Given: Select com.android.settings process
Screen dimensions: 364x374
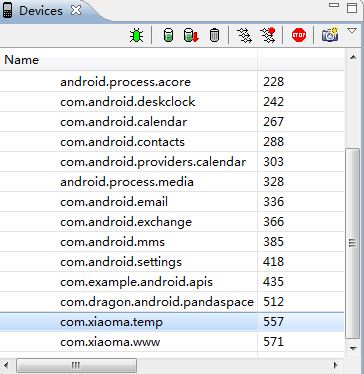Looking at the screenshot, I should [121, 262].
